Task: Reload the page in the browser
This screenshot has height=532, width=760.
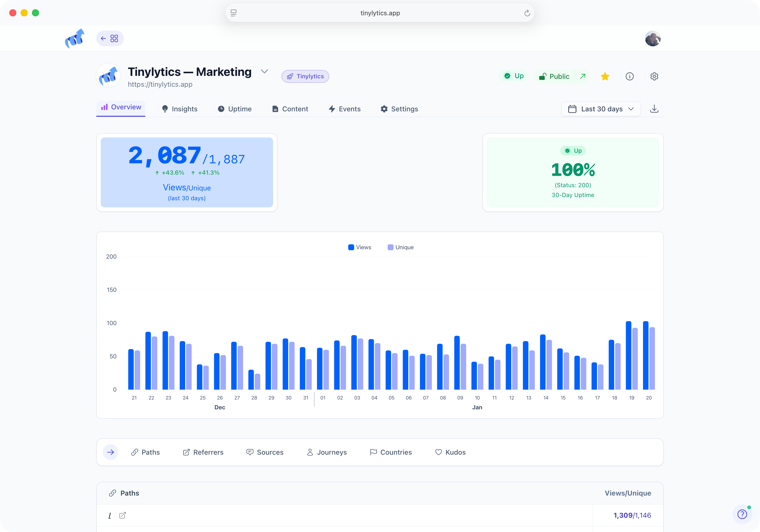Action: [x=527, y=13]
